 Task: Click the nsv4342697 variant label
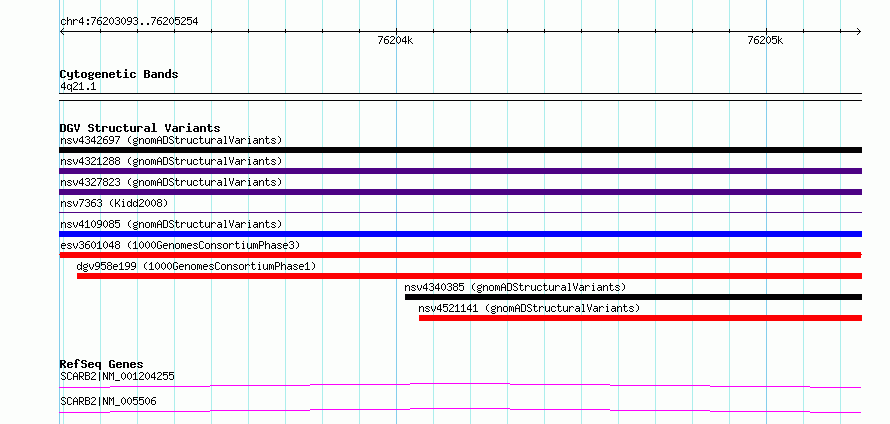pos(171,140)
